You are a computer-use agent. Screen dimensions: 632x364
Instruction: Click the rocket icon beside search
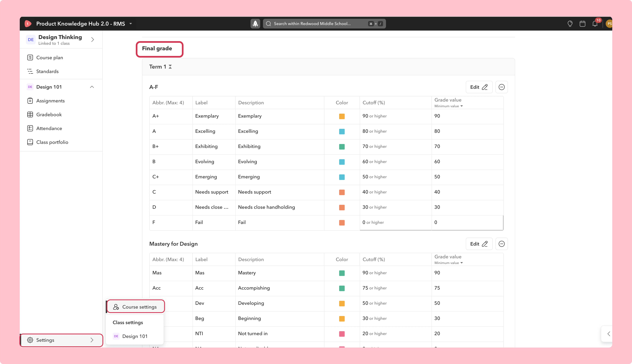point(255,24)
